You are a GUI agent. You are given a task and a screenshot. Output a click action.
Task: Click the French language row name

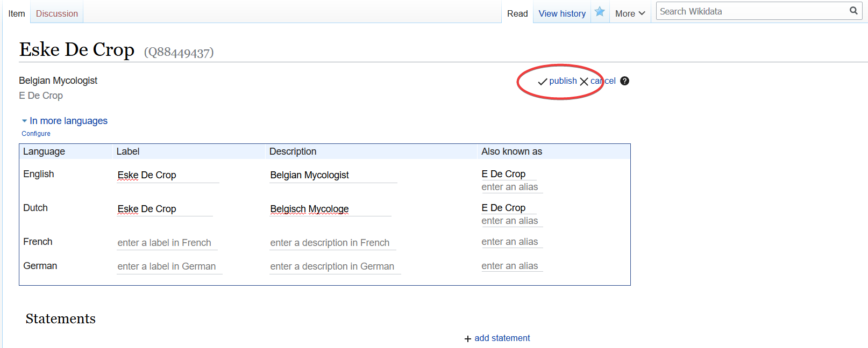pyautogui.click(x=38, y=242)
